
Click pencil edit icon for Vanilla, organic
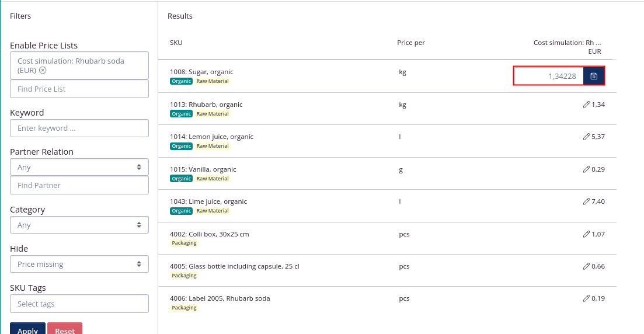point(586,169)
